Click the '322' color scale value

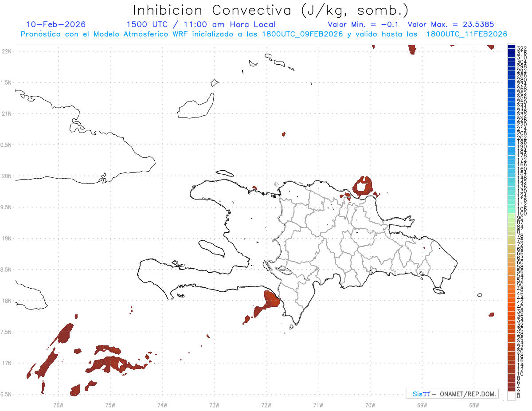click(x=522, y=48)
